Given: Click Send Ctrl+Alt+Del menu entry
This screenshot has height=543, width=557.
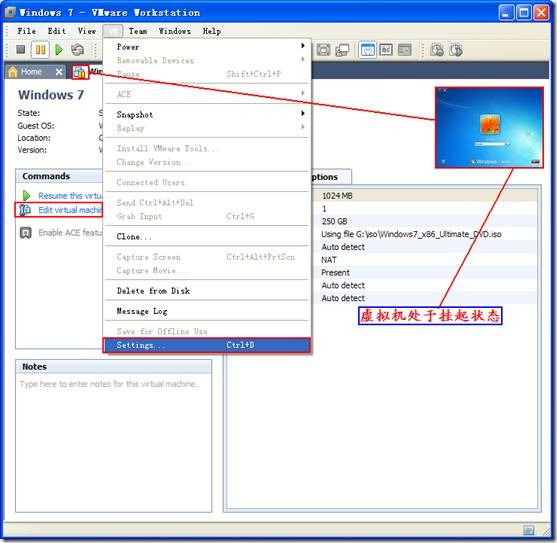Looking at the screenshot, I should tap(207, 203).
